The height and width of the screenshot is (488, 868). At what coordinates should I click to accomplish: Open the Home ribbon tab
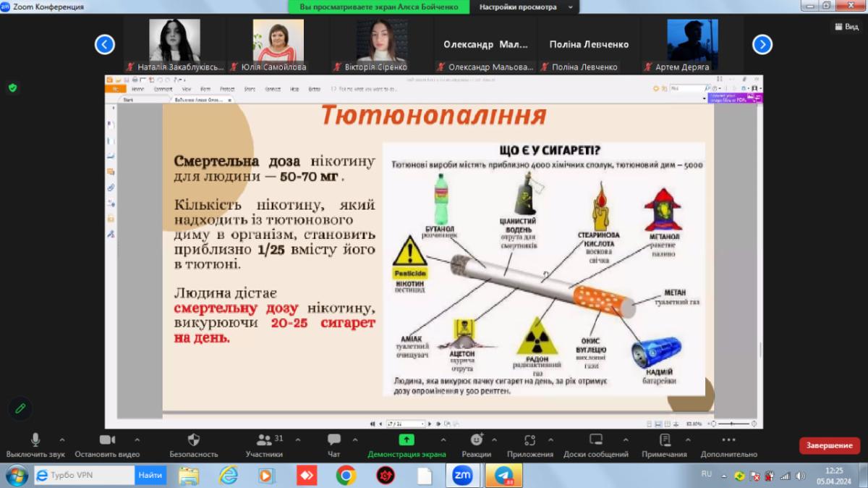(x=137, y=89)
